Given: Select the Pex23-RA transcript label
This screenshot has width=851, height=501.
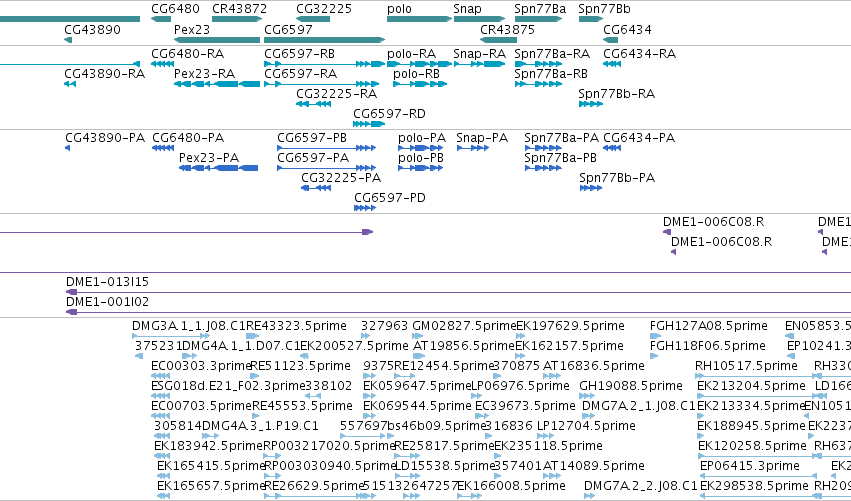Looking at the screenshot, I should pos(205,74).
